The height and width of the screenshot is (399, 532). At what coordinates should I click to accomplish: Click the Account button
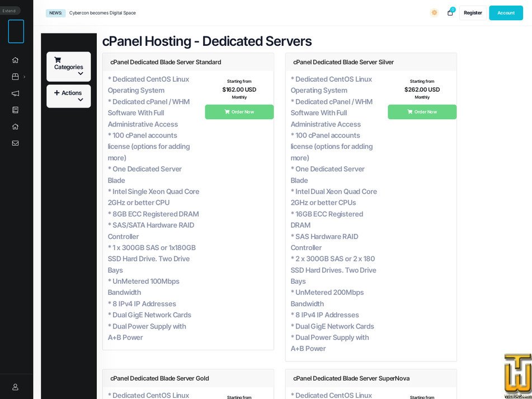coord(506,13)
